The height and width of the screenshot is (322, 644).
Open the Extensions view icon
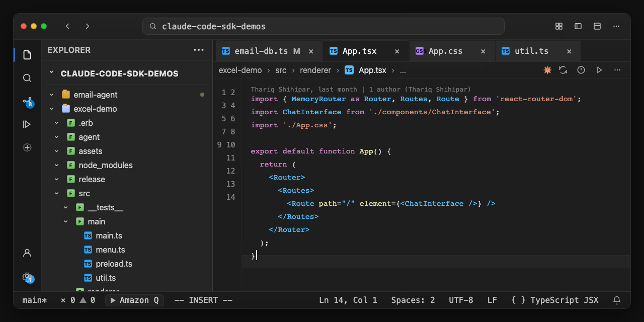27,147
